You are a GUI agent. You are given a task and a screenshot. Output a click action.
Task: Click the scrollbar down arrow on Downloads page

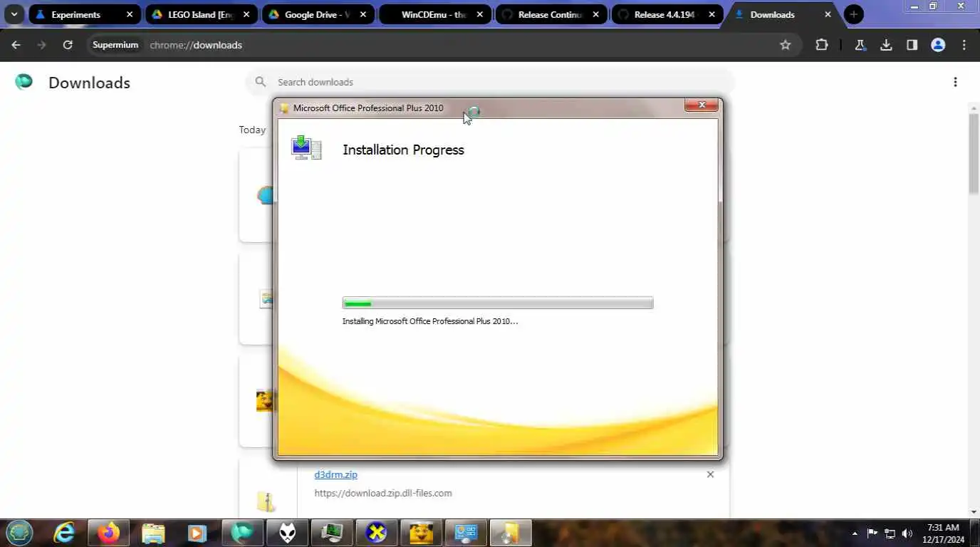(x=974, y=512)
